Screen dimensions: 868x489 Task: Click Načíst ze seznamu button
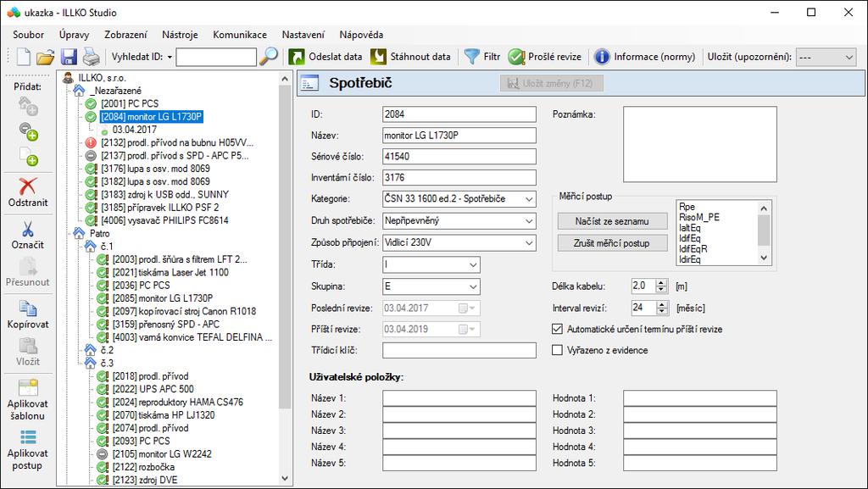pos(612,221)
